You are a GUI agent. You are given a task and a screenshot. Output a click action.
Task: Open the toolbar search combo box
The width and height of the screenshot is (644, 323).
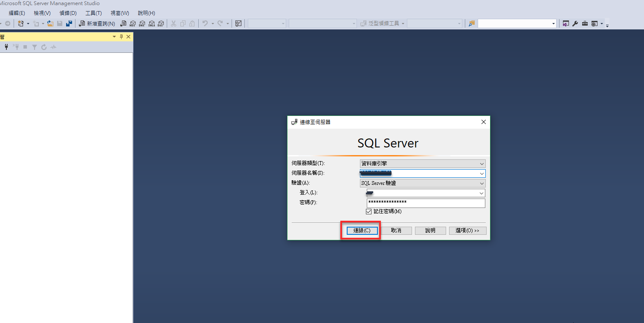point(517,23)
